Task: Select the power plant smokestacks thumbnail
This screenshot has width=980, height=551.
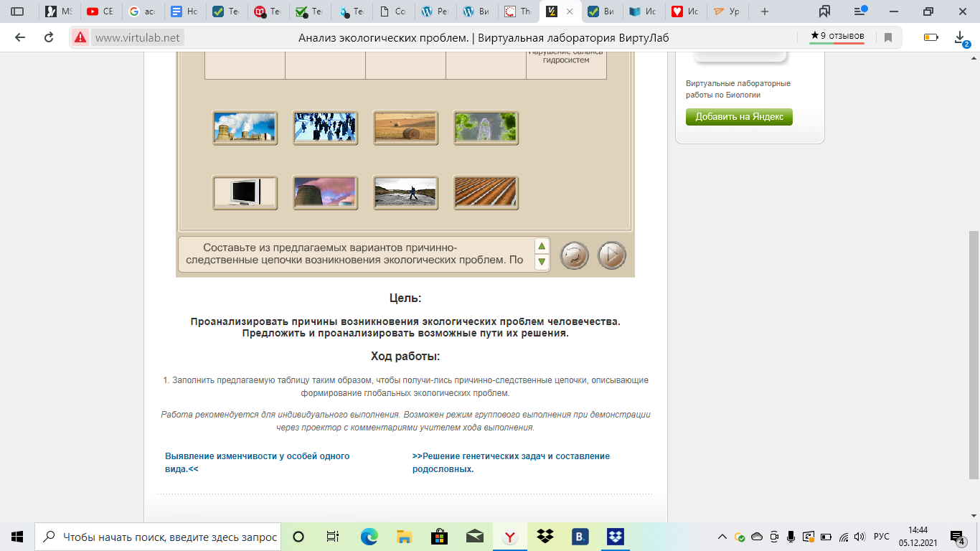Action: 245,128
